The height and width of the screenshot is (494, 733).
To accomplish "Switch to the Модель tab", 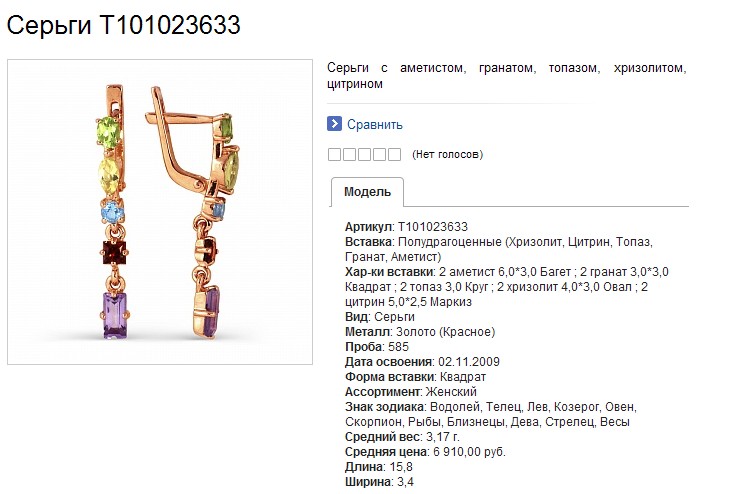I will click(367, 192).
